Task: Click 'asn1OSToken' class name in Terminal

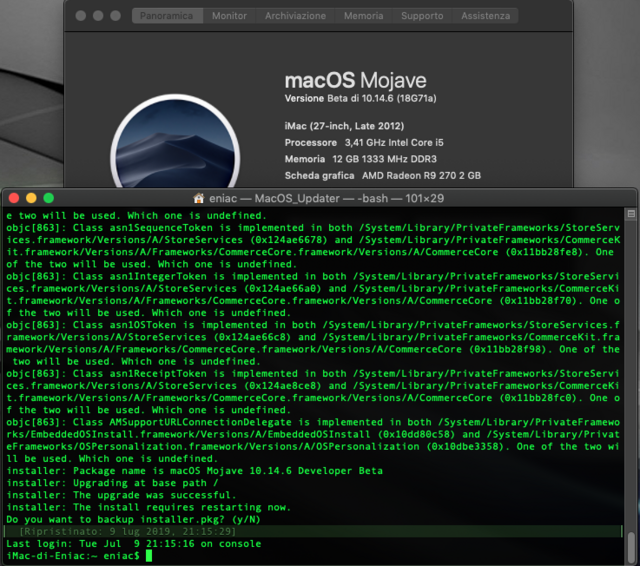Action: tap(143, 325)
